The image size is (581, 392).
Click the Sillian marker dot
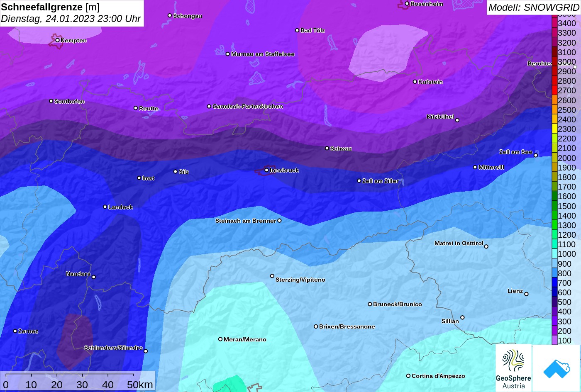462,318
